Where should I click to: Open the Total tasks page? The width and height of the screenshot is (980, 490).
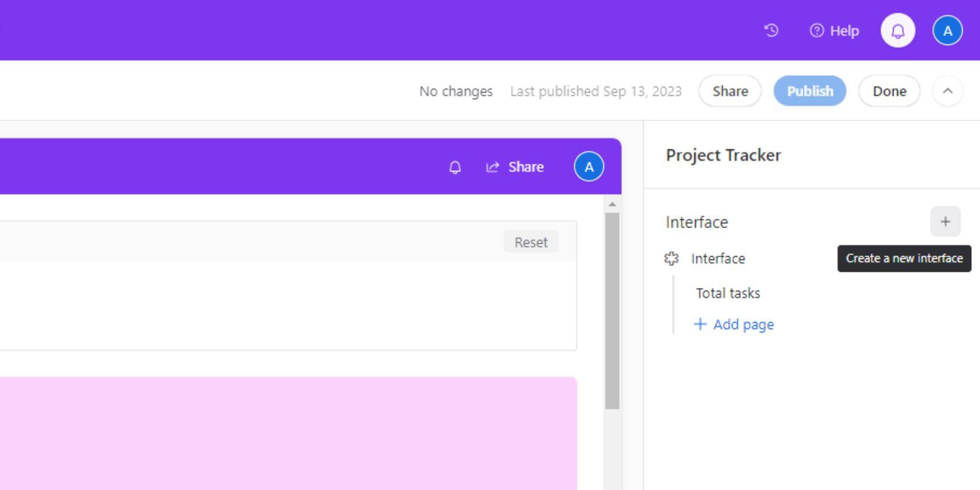coord(727,293)
